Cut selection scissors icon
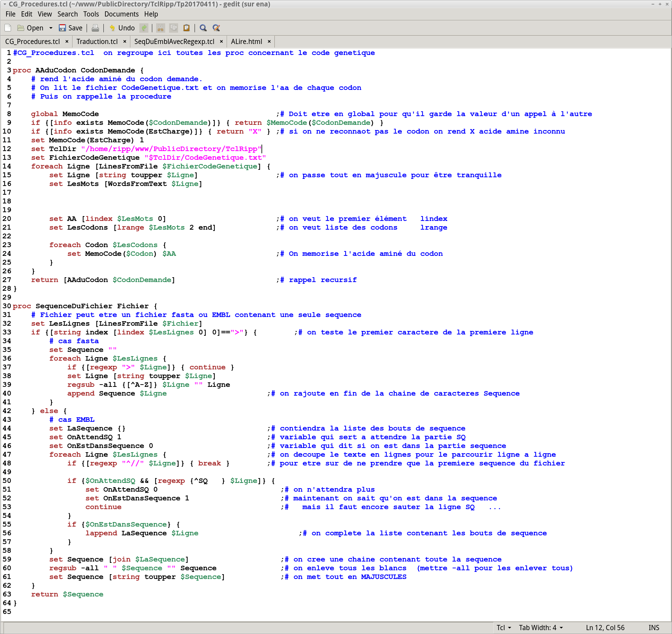 pos(161,28)
